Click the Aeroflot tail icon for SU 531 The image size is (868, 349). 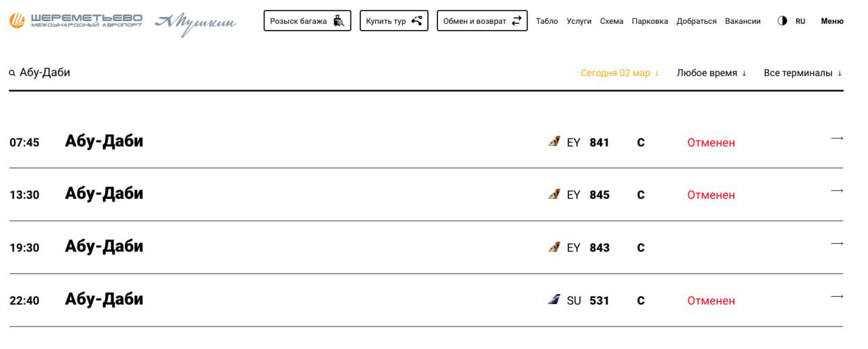pyautogui.click(x=554, y=299)
